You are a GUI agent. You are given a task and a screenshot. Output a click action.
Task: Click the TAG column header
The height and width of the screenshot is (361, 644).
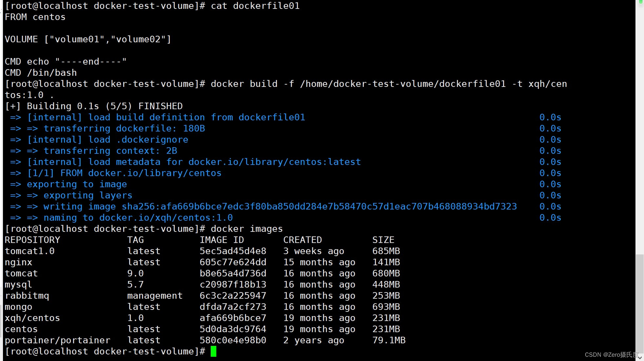point(135,240)
